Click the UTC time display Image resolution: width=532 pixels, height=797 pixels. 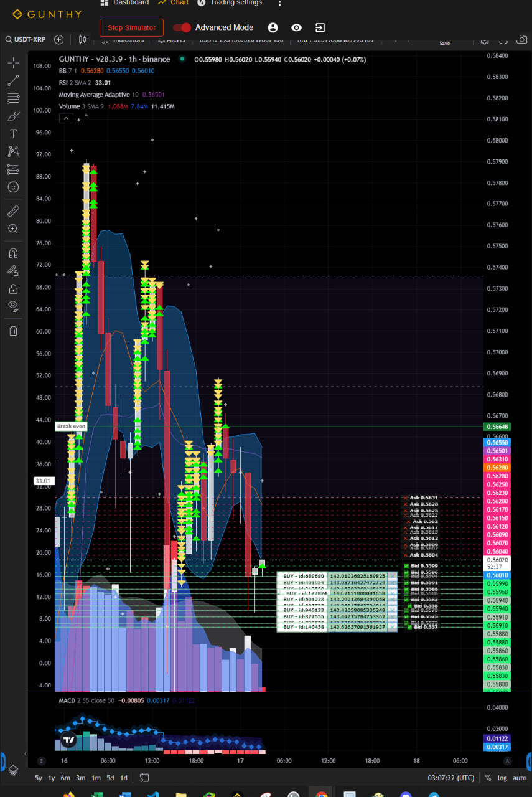click(451, 778)
